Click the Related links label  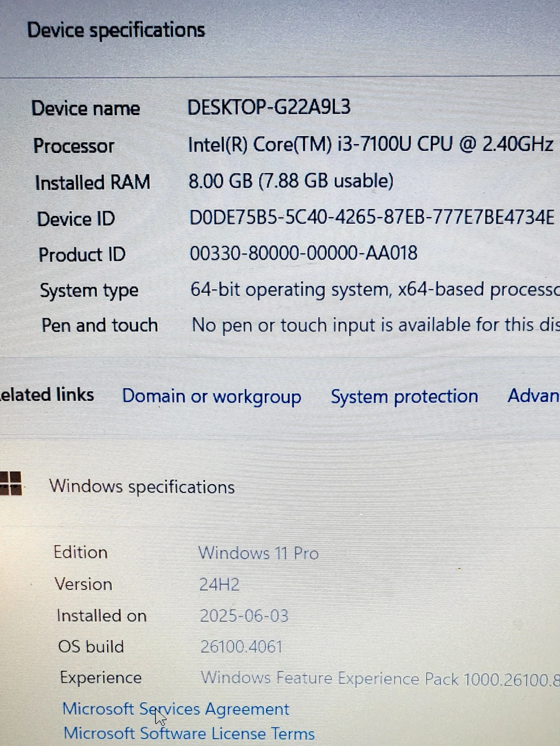[47, 395]
